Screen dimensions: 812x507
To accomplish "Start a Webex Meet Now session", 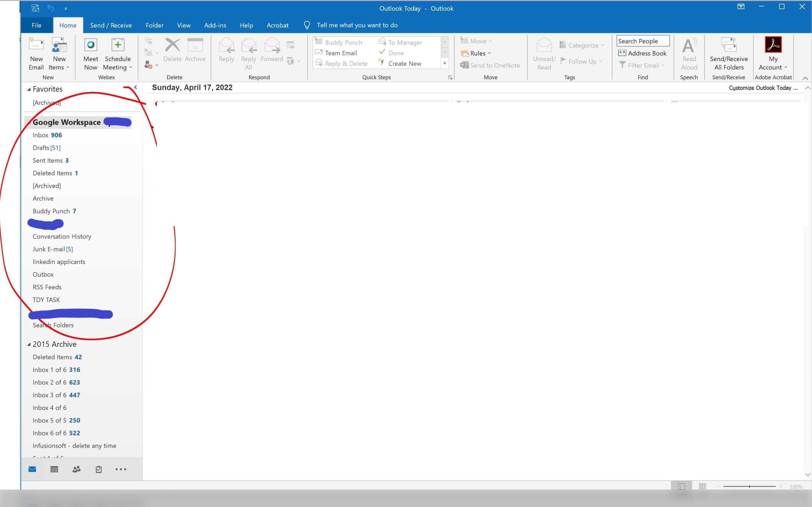I will [90, 54].
